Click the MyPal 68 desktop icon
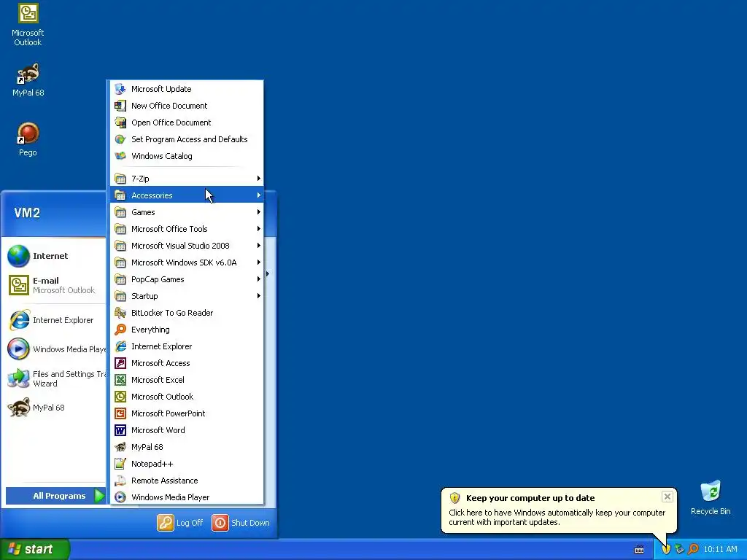Viewport: 747px width, 560px height. pos(28,79)
